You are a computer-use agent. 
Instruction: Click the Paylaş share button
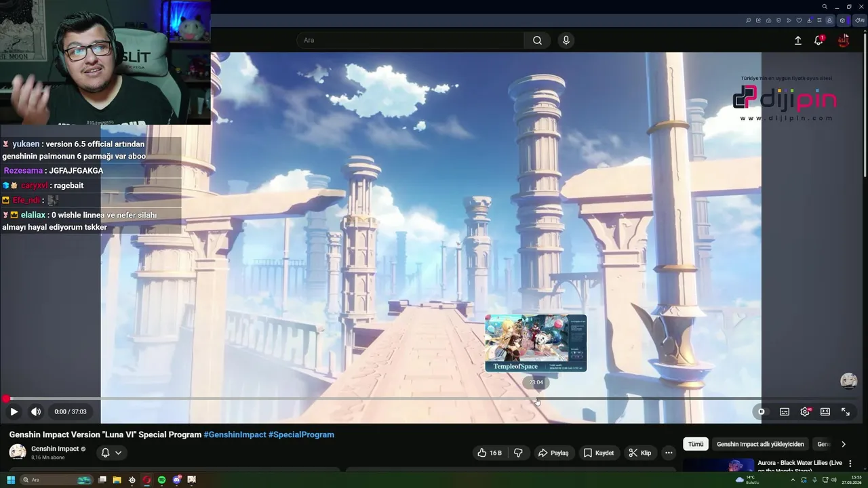click(553, 453)
